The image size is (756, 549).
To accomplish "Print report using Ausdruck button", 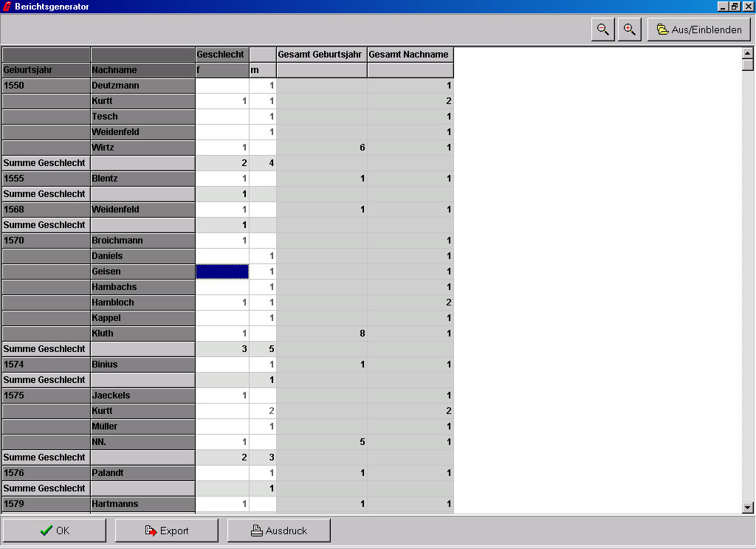I will [x=279, y=531].
